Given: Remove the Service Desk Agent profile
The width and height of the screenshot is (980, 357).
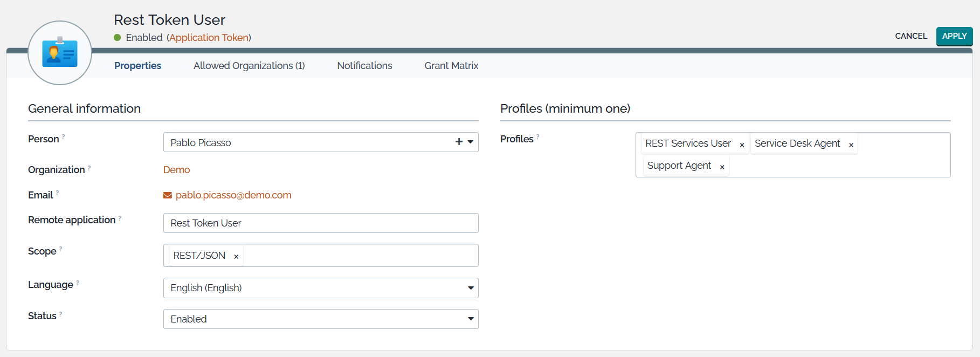Looking at the screenshot, I should (x=851, y=145).
